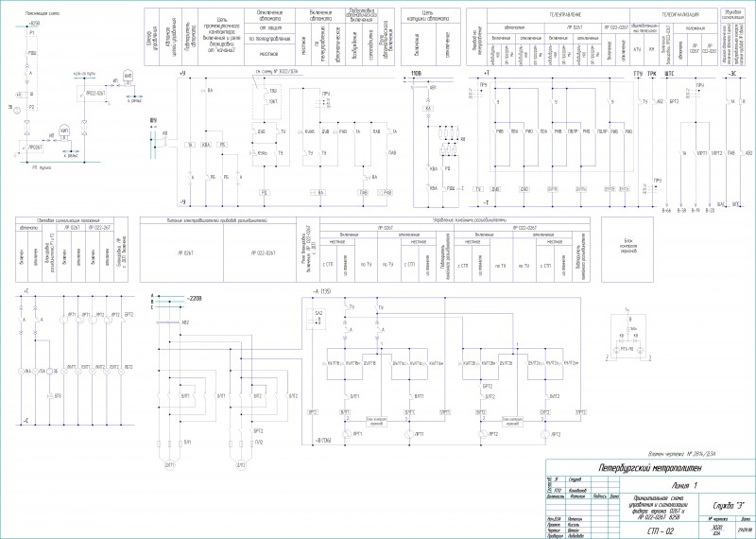Click the "110В" bus label
Screen dimensions: 756x539
415,73
